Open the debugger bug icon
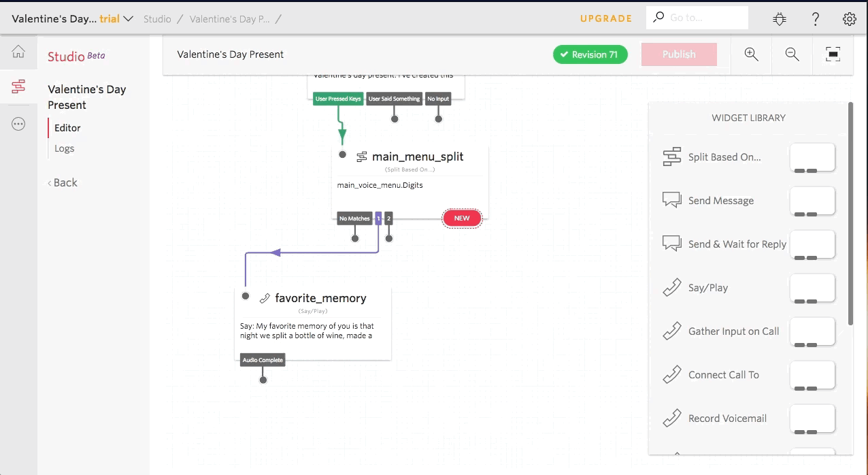868x475 pixels. coord(780,19)
